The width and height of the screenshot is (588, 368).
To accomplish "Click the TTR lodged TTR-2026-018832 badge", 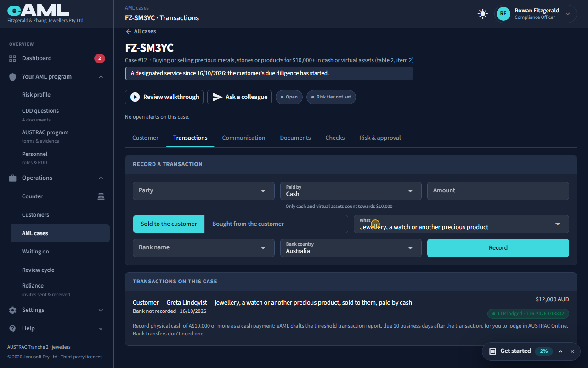I will (x=528, y=314).
